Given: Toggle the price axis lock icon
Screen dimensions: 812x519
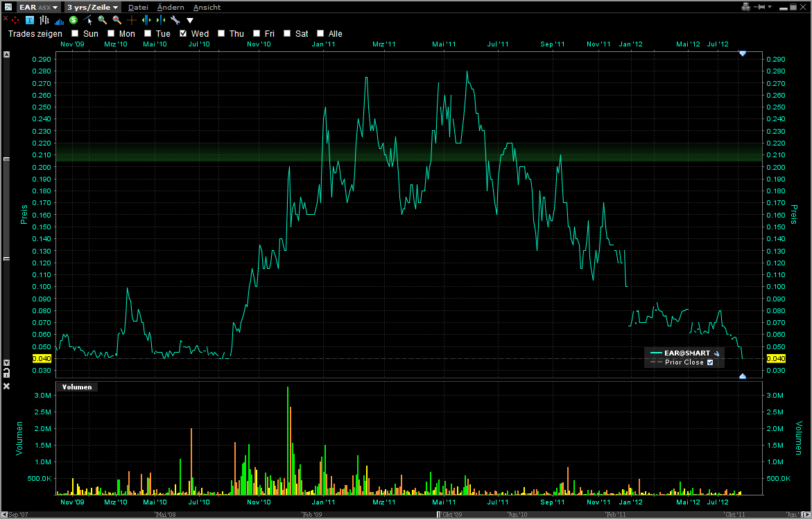Looking at the screenshot, I should point(6,372).
